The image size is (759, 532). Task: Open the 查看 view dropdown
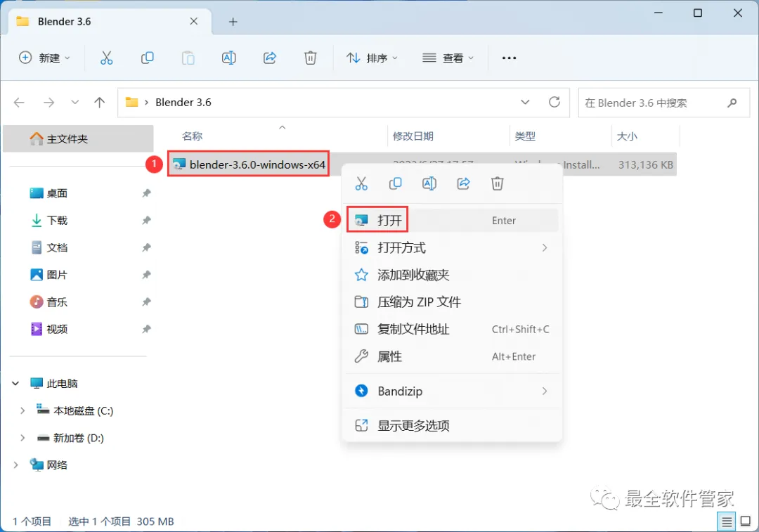[x=448, y=58]
